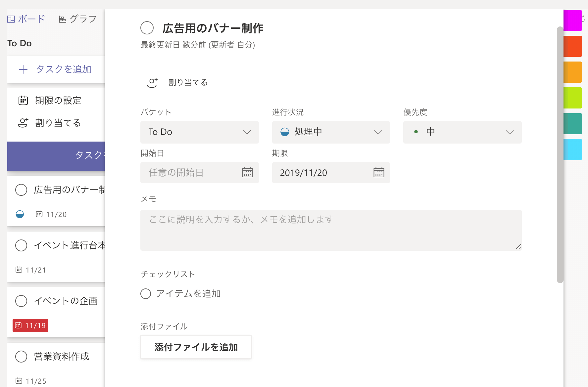Open the 進行状況 dropdown showing 処理中
Image resolution: width=588 pixels, height=387 pixels.
(x=331, y=132)
